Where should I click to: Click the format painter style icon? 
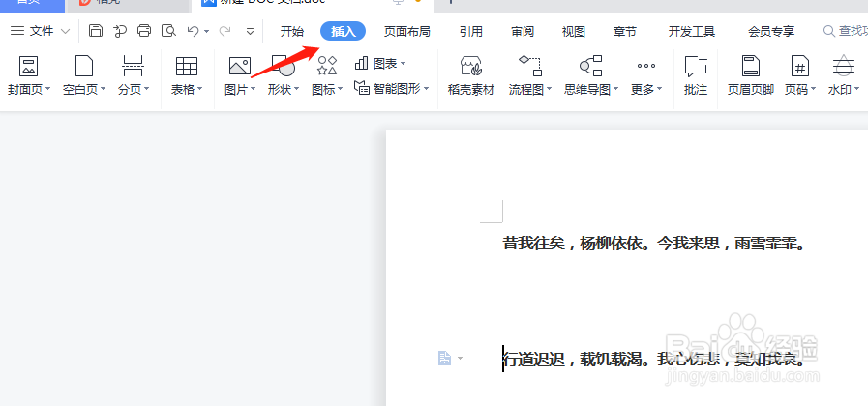tap(120, 31)
